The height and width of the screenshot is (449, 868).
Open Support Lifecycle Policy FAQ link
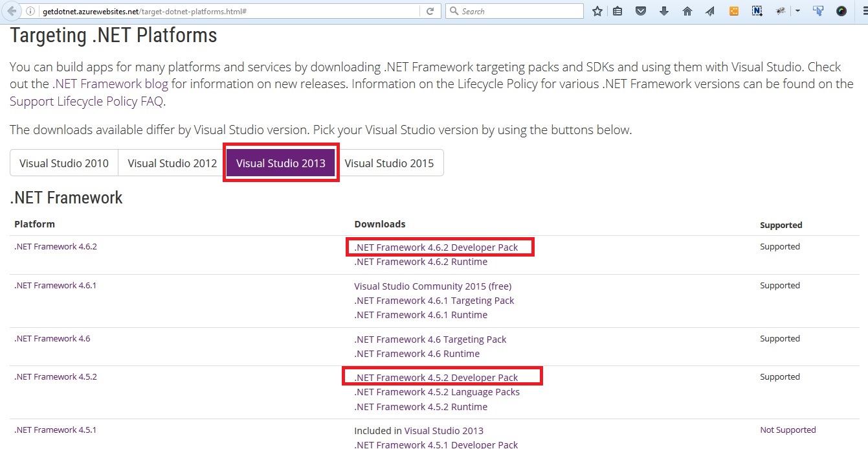(87, 101)
